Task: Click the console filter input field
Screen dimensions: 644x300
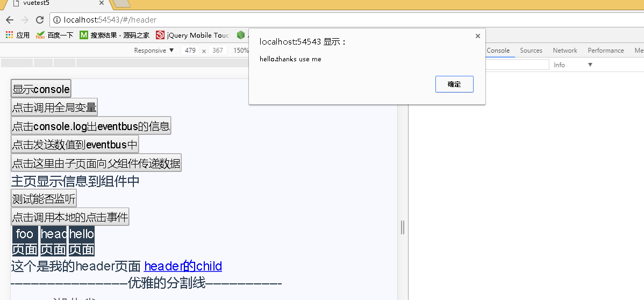Action: (x=517, y=65)
